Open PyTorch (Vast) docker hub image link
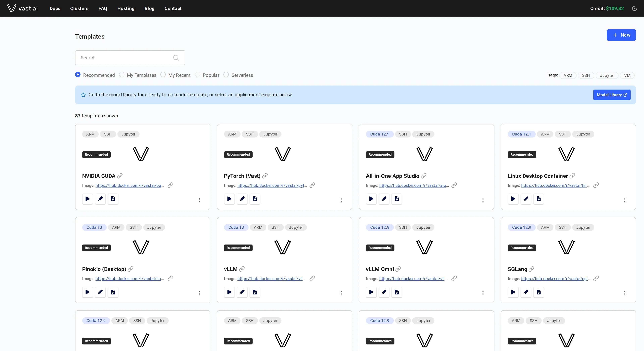Image resolution: width=644 pixels, height=351 pixels. [272, 185]
